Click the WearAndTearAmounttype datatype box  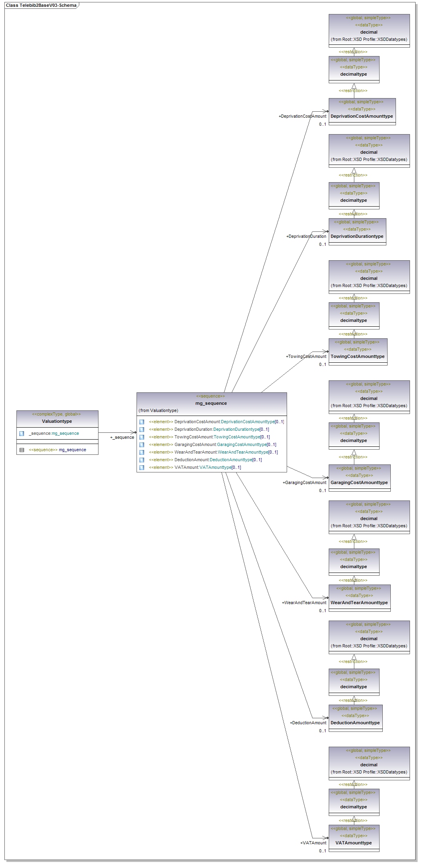point(359,603)
